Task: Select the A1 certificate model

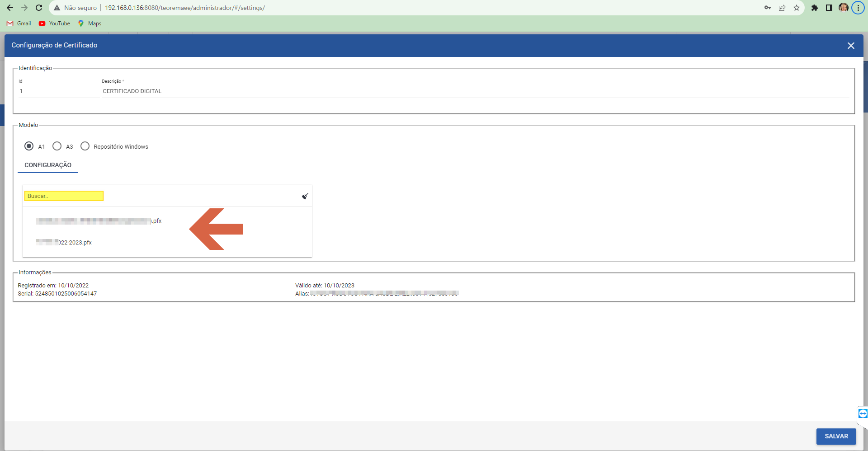Action: pos(29,146)
